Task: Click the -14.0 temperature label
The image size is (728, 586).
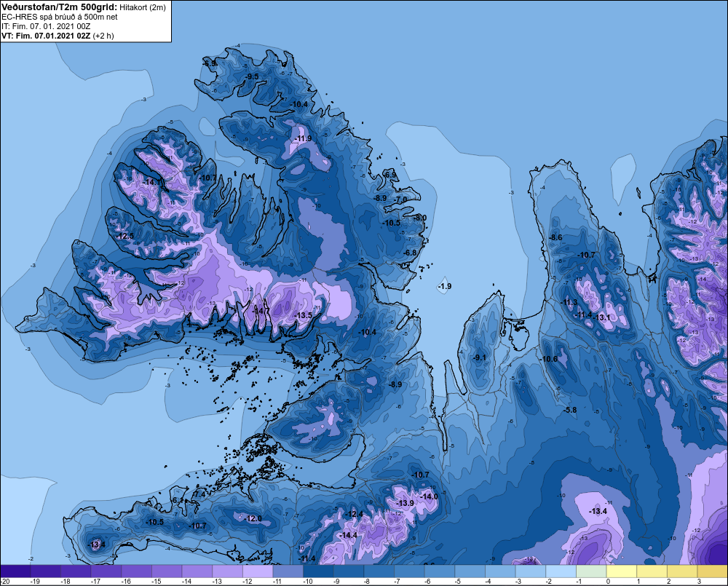Action: (429, 496)
